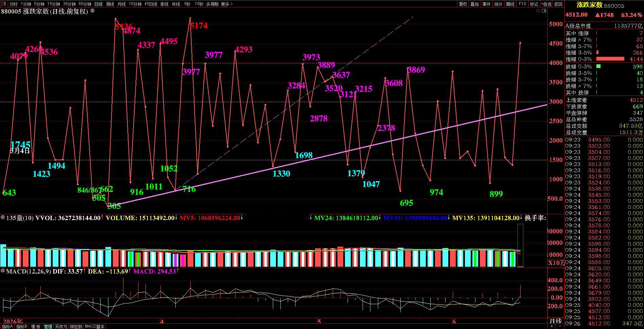Image resolution: width=644 pixels, height=329 pixels.
Task: Select the 月线 monthly period
Action: [x=121, y=4]
